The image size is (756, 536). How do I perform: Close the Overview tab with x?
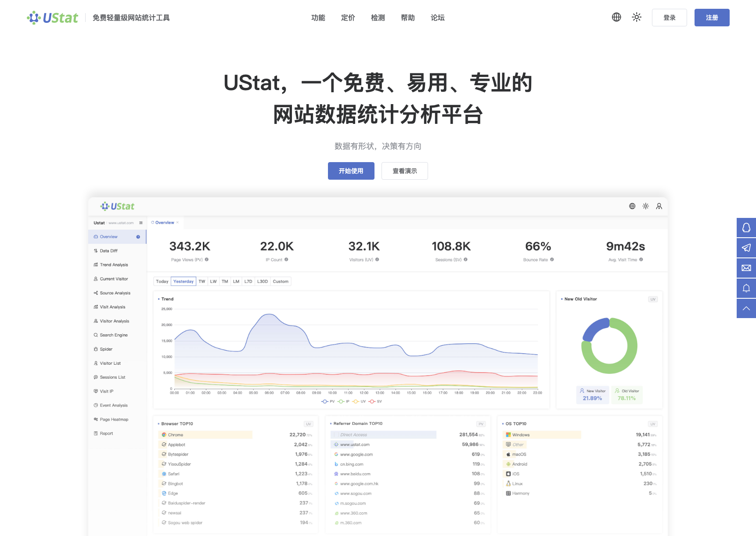tap(177, 223)
